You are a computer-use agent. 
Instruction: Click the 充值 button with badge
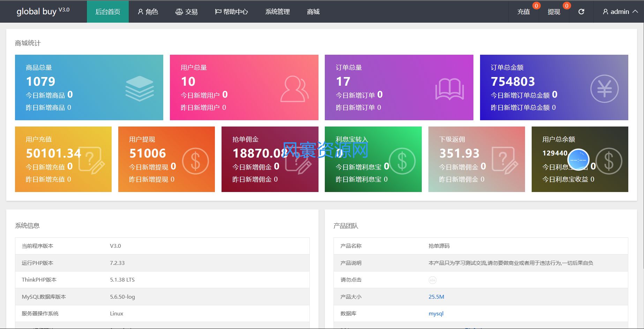click(524, 12)
